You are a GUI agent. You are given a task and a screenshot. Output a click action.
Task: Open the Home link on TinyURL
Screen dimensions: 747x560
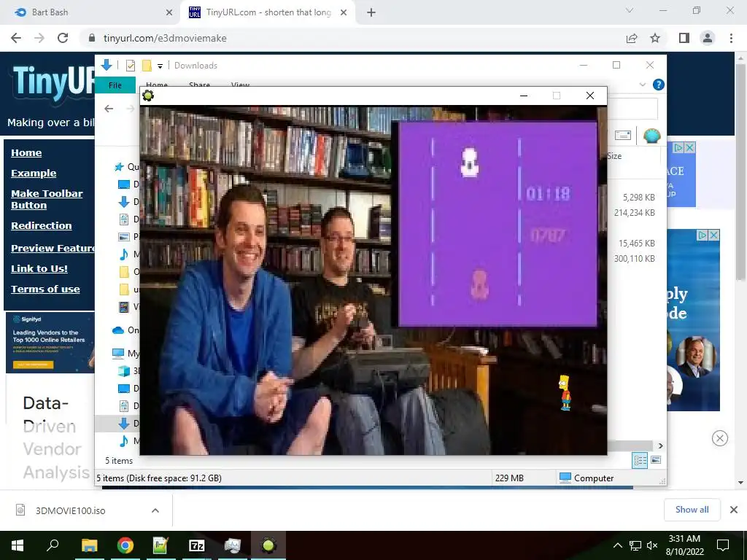(26, 153)
